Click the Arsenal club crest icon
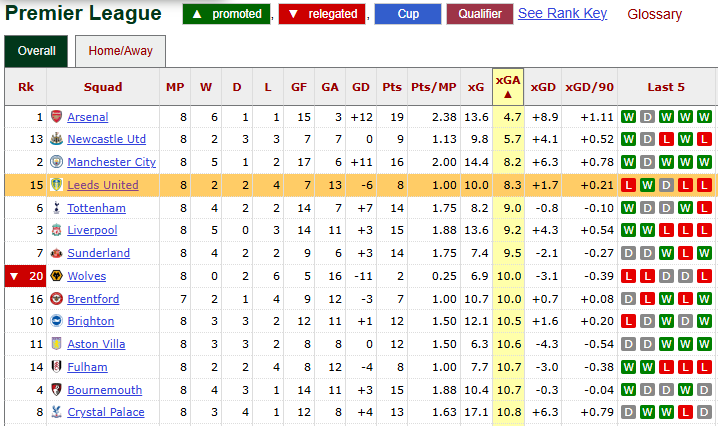The height and width of the screenshot is (426, 718). coord(56,117)
